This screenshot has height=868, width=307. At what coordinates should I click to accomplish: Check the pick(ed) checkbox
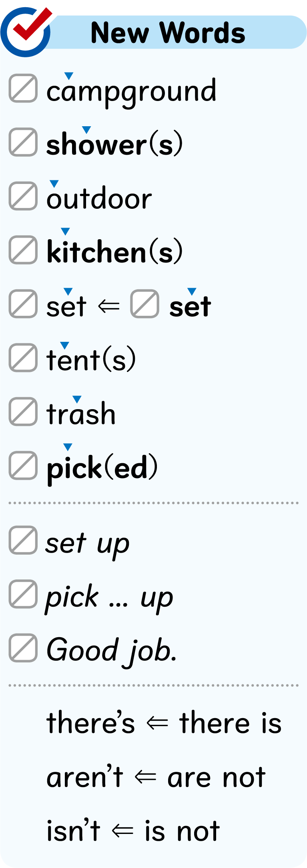(x=23, y=466)
